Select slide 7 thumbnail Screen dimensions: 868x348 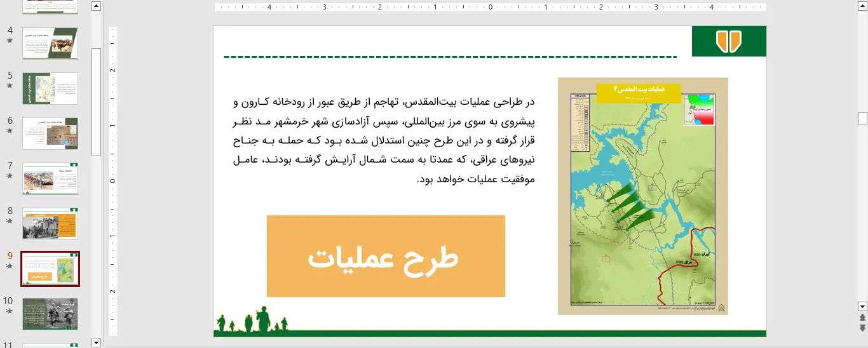click(50, 178)
